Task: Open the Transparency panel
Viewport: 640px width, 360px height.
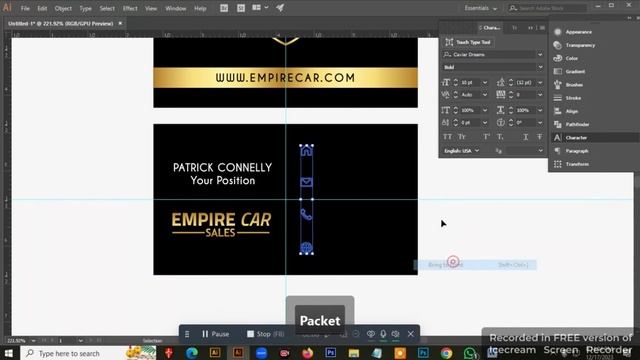Action: click(x=575, y=45)
